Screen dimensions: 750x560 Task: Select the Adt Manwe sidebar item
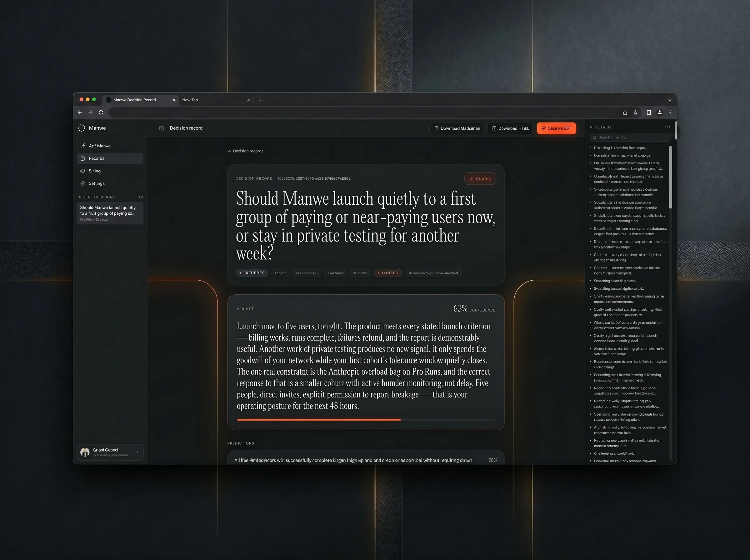click(110, 146)
